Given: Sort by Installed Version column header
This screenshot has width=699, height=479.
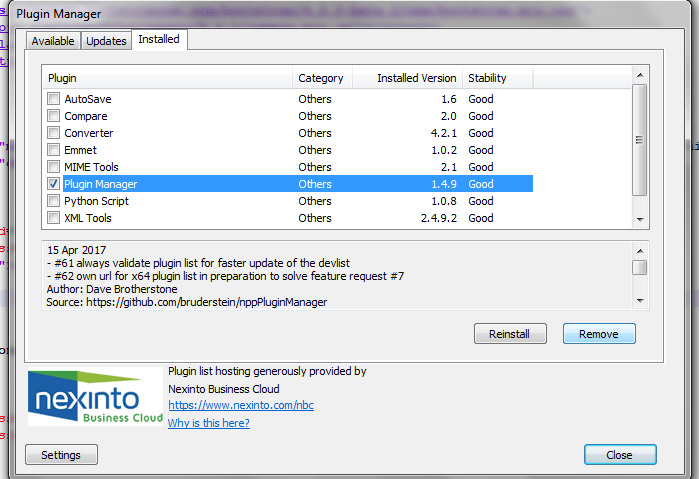Looking at the screenshot, I should click(407, 78).
